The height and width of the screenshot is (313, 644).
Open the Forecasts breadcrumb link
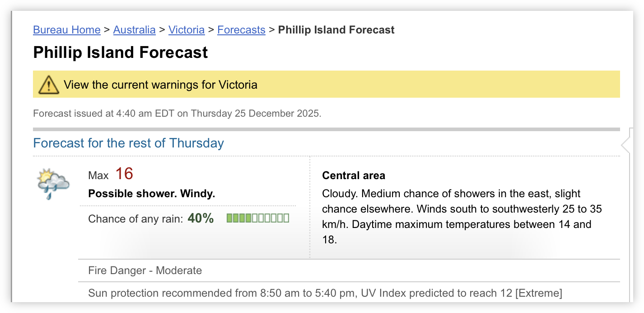click(x=241, y=30)
